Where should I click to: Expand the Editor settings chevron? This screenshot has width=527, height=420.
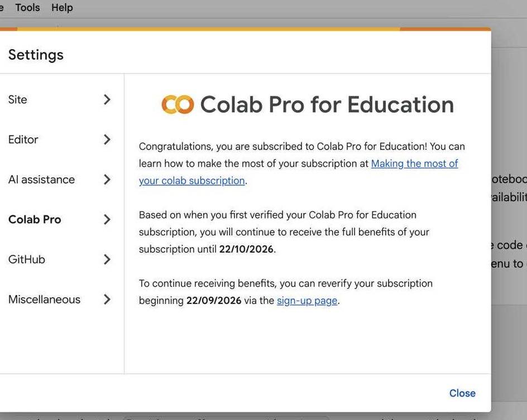click(107, 139)
